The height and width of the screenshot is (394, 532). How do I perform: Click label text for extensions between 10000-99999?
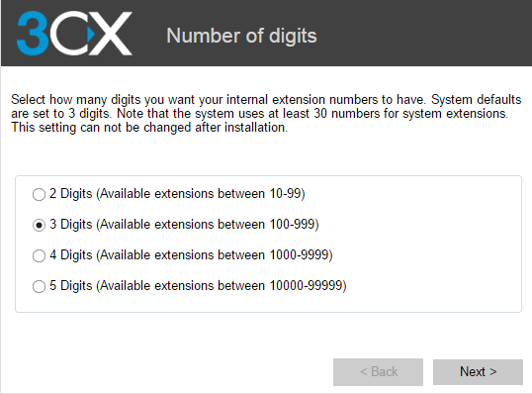[x=198, y=286]
